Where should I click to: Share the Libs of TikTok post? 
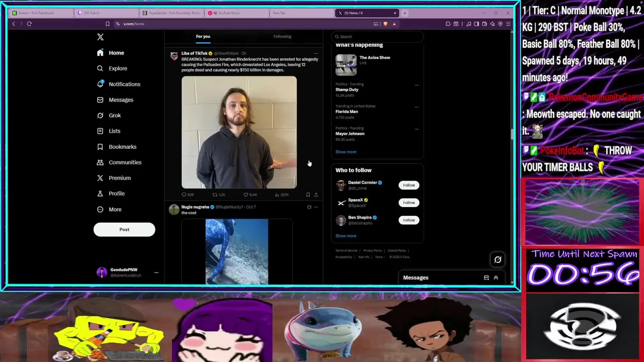(x=316, y=195)
